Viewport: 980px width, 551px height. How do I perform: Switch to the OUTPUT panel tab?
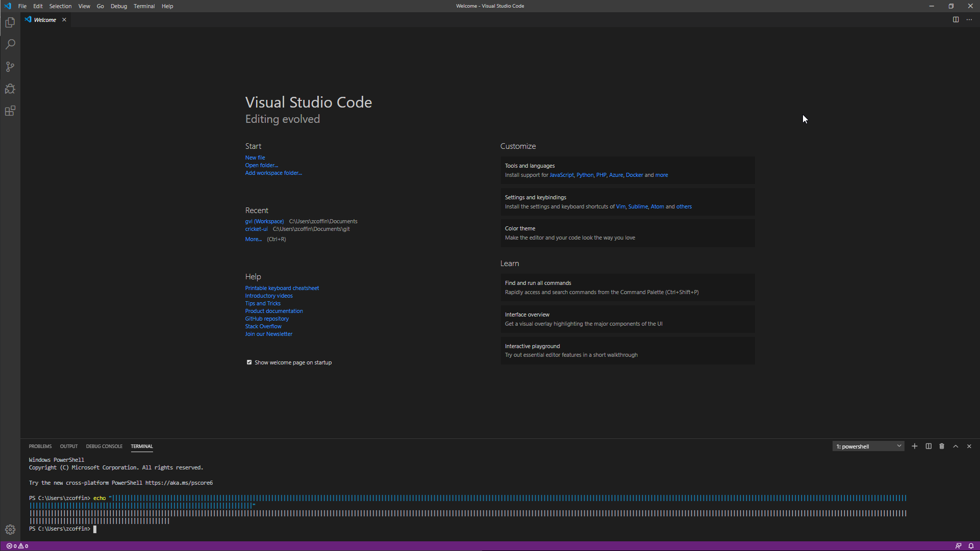pos(69,447)
